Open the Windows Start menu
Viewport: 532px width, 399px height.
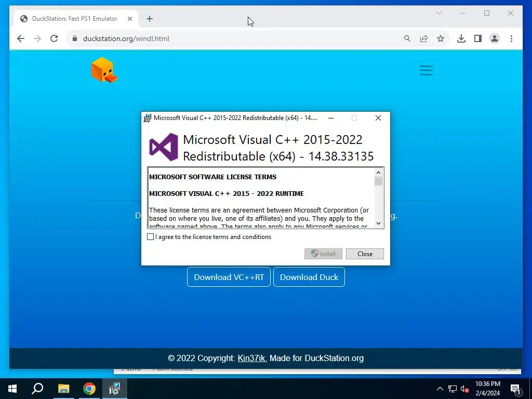[x=12, y=389]
